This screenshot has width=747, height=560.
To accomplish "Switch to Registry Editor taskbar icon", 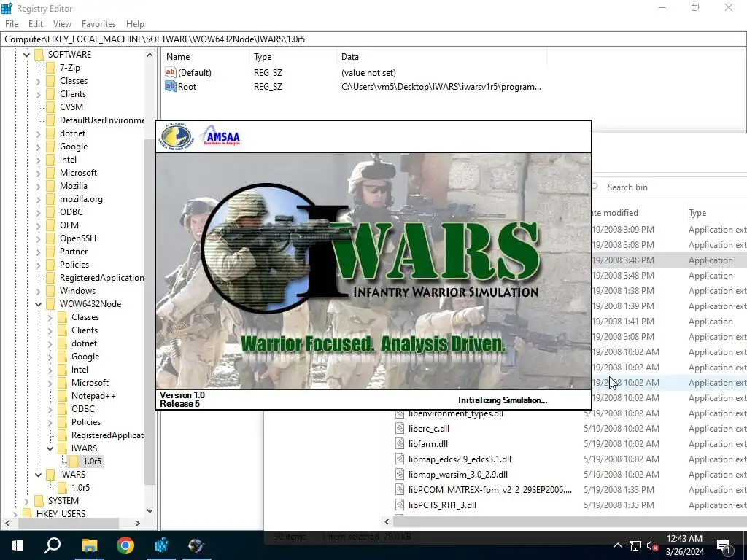I will point(161,545).
